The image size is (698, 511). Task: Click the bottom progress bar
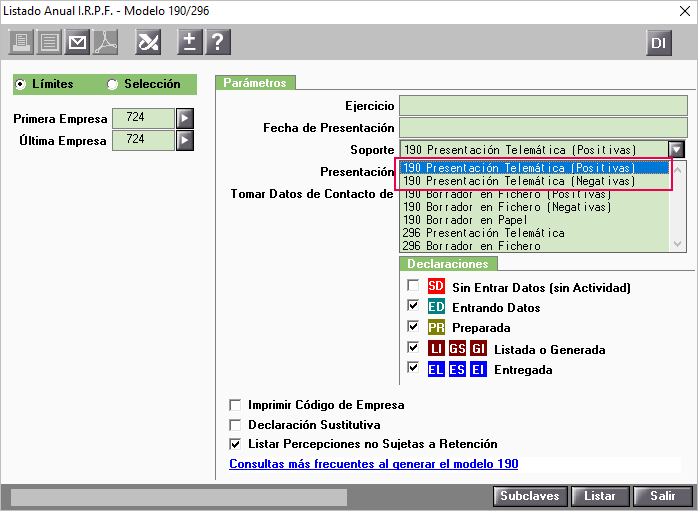(179, 498)
